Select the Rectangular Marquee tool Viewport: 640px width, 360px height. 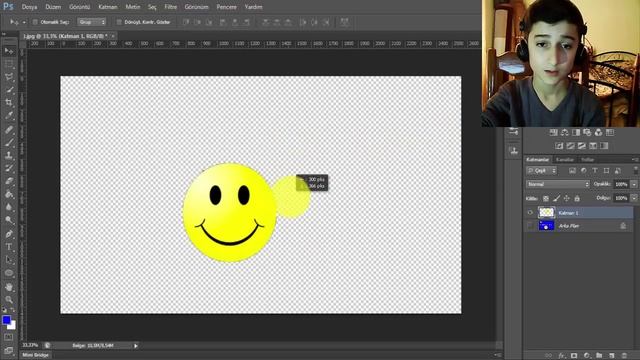pyautogui.click(x=9, y=64)
